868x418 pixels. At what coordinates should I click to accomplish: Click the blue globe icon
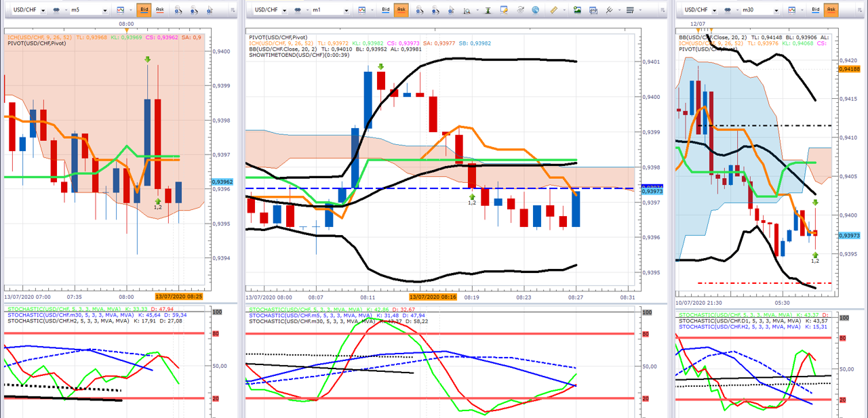click(535, 10)
